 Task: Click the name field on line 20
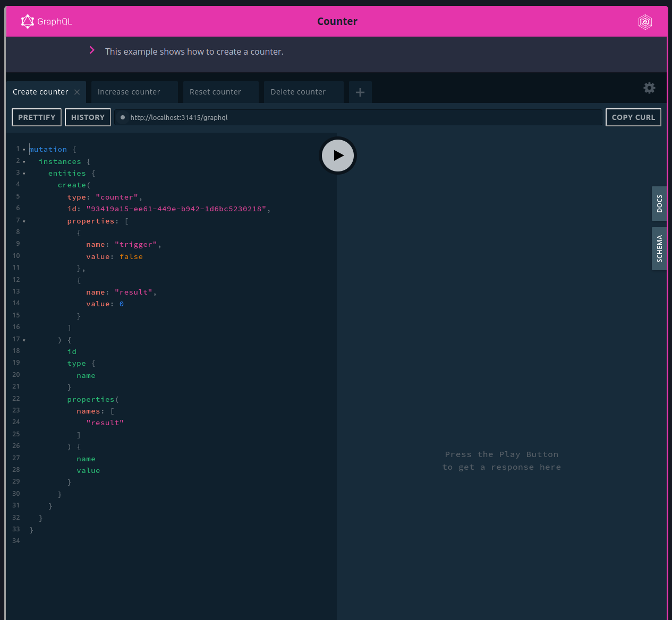tap(86, 376)
